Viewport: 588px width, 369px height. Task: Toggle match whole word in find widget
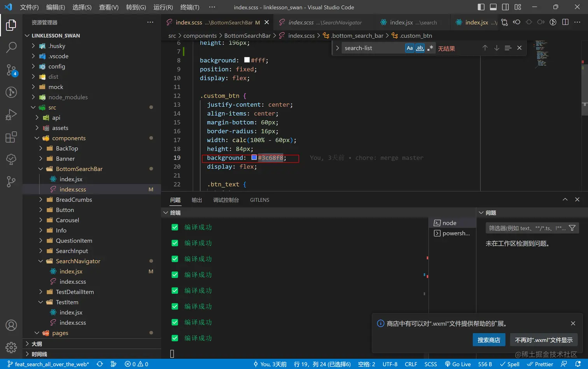[x=420, y=48]
